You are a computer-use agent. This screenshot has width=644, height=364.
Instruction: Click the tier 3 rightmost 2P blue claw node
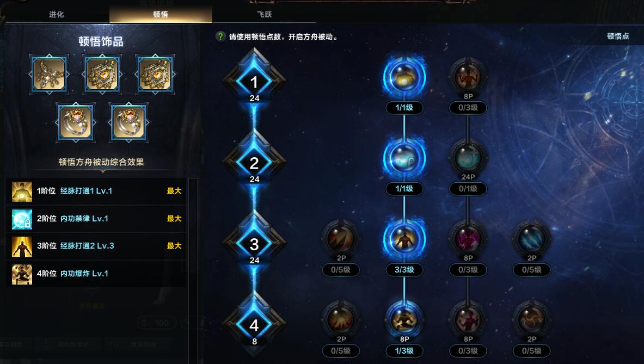click(531, 239)
